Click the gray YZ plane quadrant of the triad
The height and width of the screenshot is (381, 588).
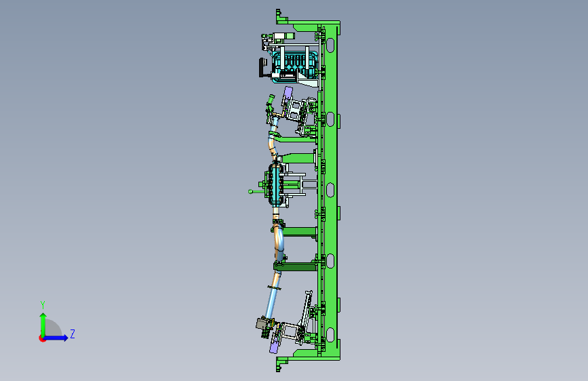click(x=54, y=327)
